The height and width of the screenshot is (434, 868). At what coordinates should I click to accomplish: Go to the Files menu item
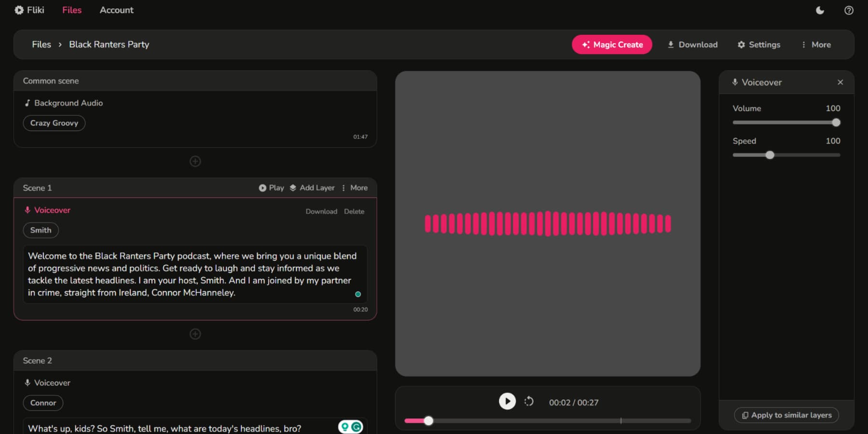coord(72,10)
